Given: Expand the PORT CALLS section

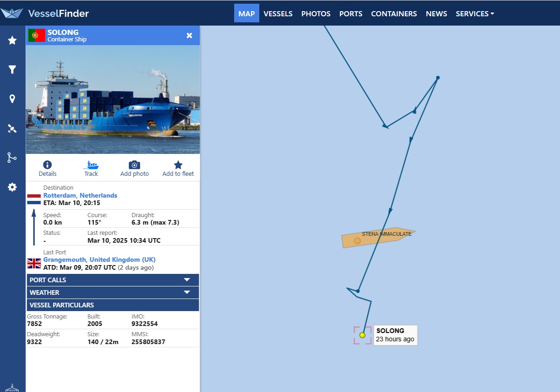Looking at the screenshot, I should pyautogui.click(x=113, y=280).
